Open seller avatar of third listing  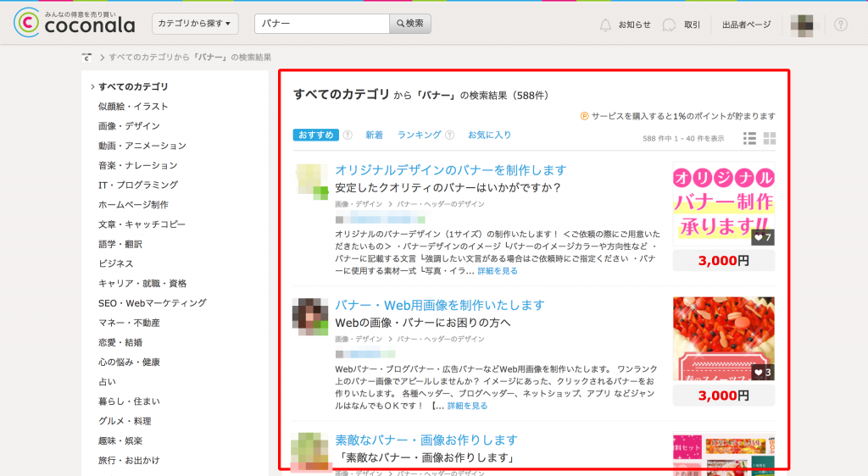[310, 451]
